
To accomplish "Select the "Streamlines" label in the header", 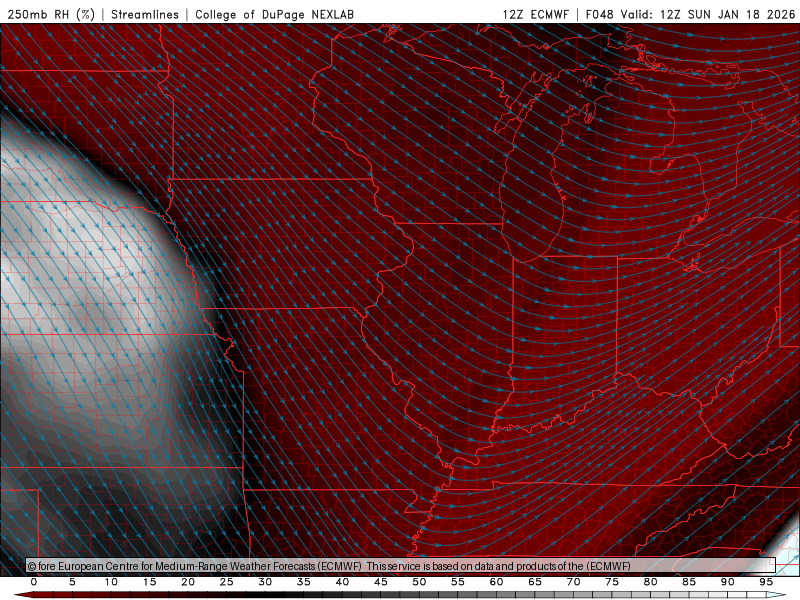I will coord(145,14).
